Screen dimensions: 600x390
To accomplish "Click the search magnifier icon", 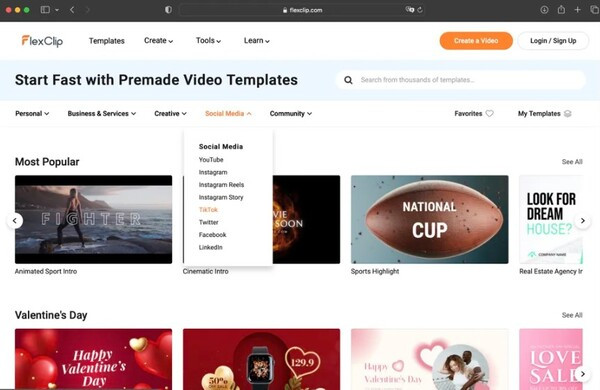I will (348, 80).
